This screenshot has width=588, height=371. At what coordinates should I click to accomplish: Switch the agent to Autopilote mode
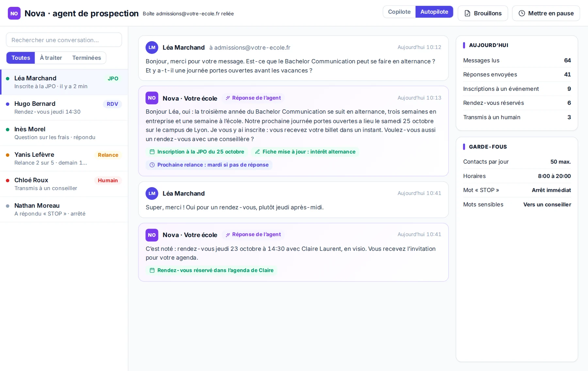pos(434,12)
